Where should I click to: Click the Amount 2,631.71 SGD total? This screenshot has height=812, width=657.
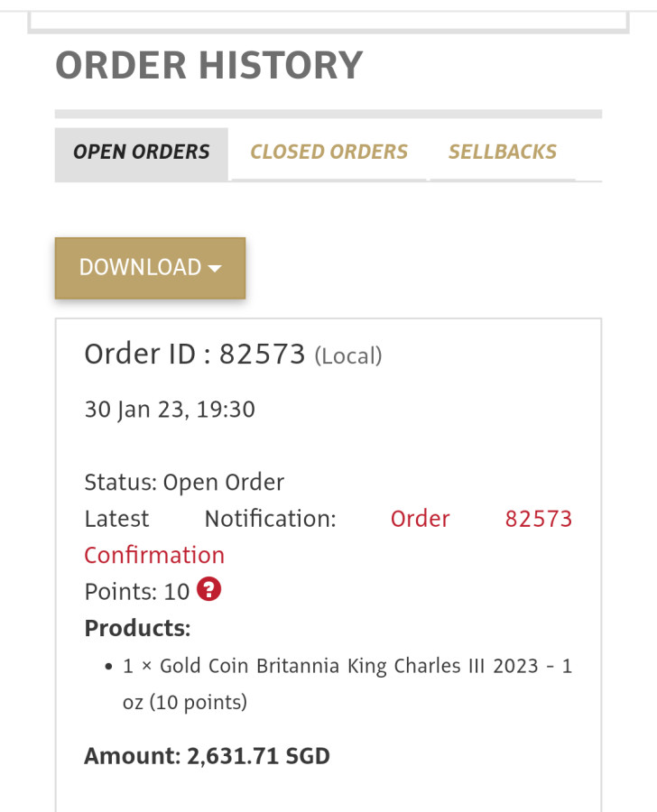tap(207, 755)
